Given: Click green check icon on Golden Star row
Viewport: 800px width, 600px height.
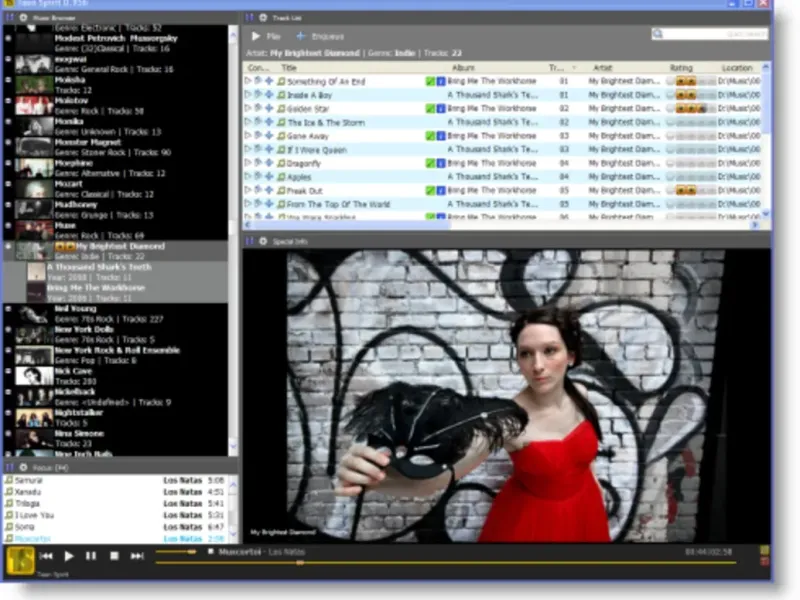Looking at the screenshot, I should point(431,109).
